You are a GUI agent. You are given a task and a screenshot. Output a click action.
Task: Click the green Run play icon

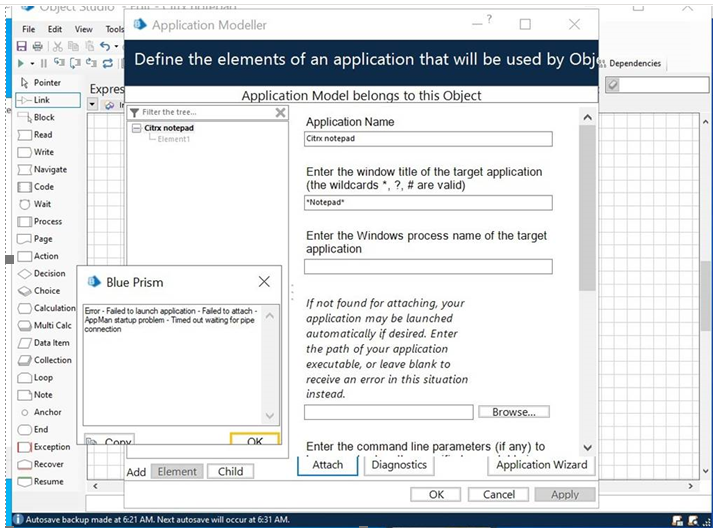[20, 63]
